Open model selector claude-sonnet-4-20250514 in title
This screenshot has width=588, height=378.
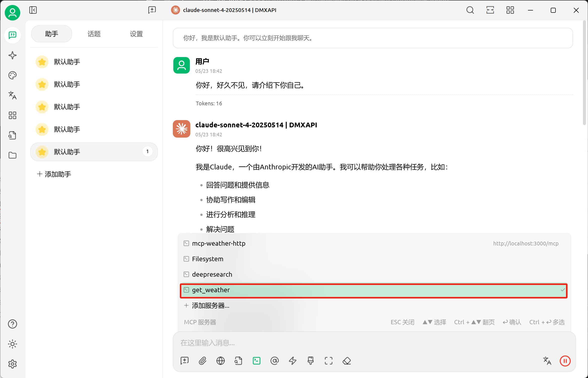(x=224, y=10)
